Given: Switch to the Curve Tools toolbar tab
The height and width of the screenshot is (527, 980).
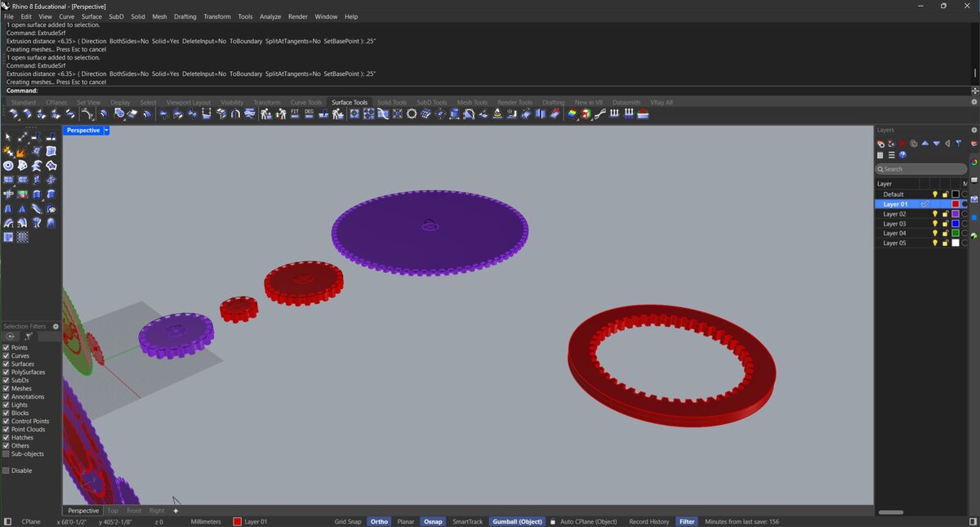Looking at the screenshot, I should (x=306, y=102).
